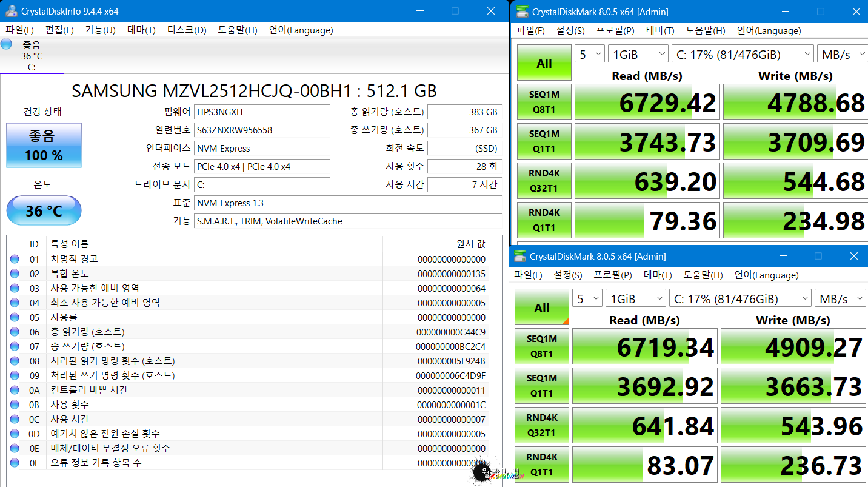Open 디스크(D) menu in CrystalDiskInfo
Image resolution: width=868 pixels, height=487 pixels.
pyautogui.click(x=187, y=30)
